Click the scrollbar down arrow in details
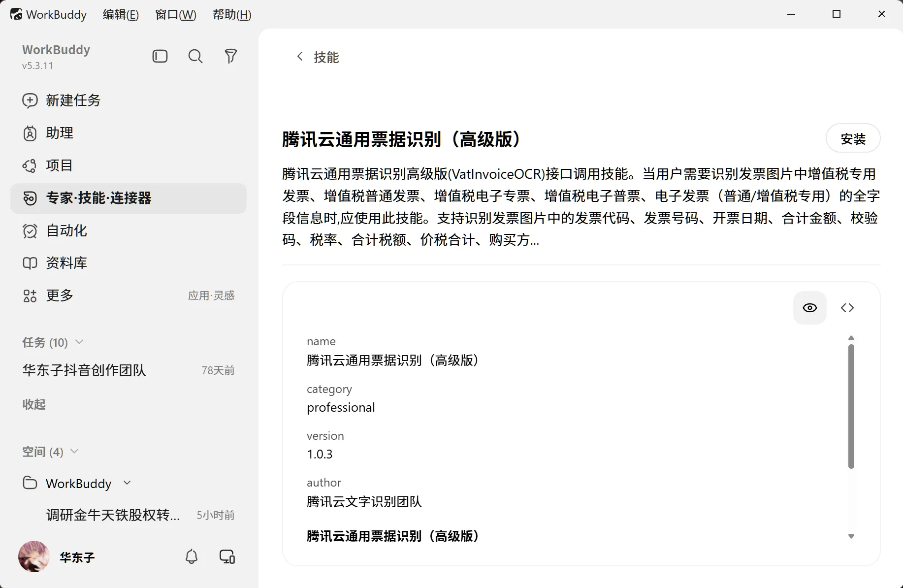903x588 pixels. [x=851, y=536]
